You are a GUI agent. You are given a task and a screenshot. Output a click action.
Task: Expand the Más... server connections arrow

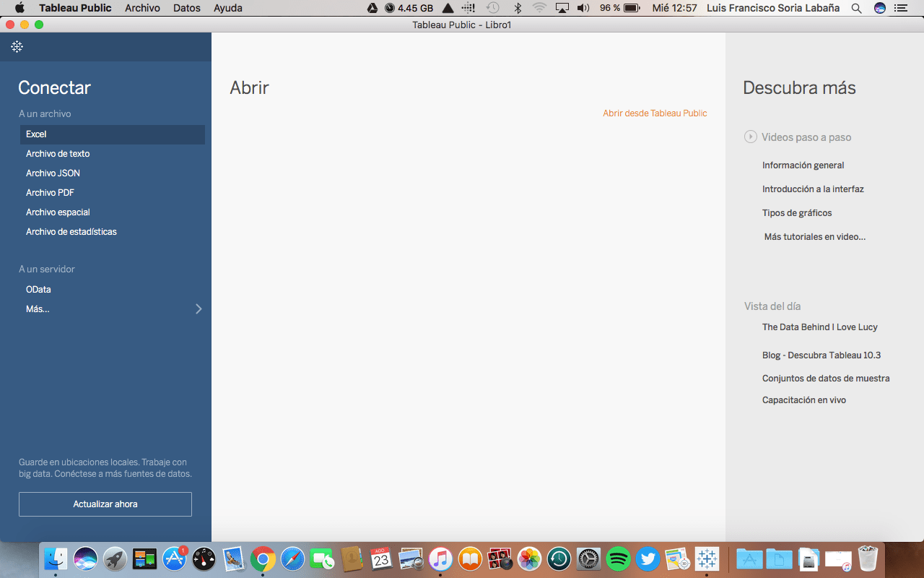pos(199,309)
